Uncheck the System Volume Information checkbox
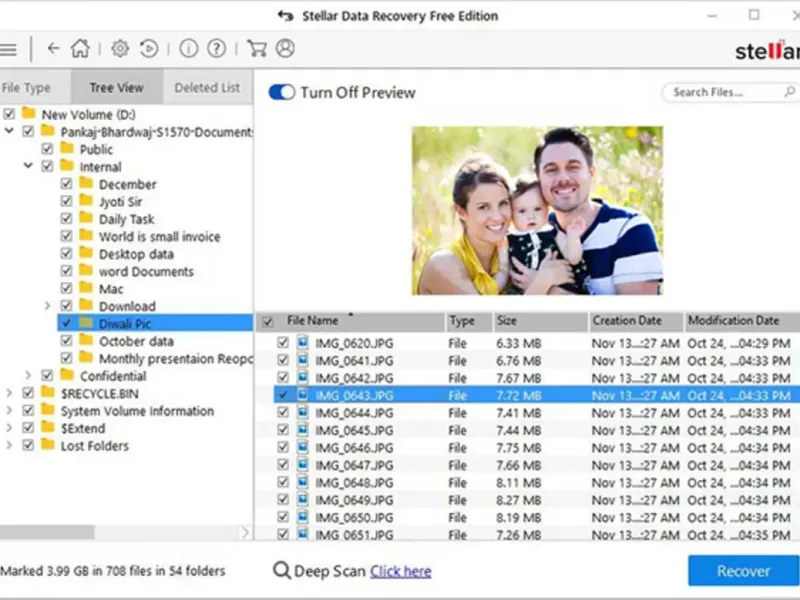800x600 pixels. coord(28,410)
